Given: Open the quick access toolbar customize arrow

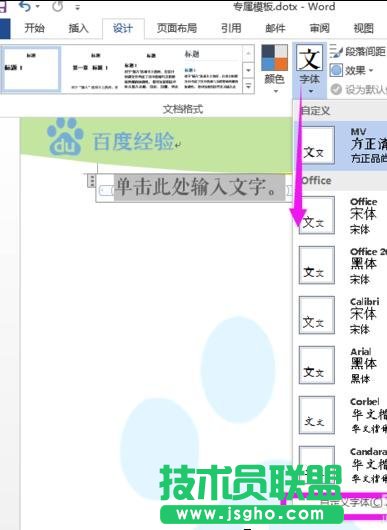Looking at the screenshot, I should click(x=77, y=7).
